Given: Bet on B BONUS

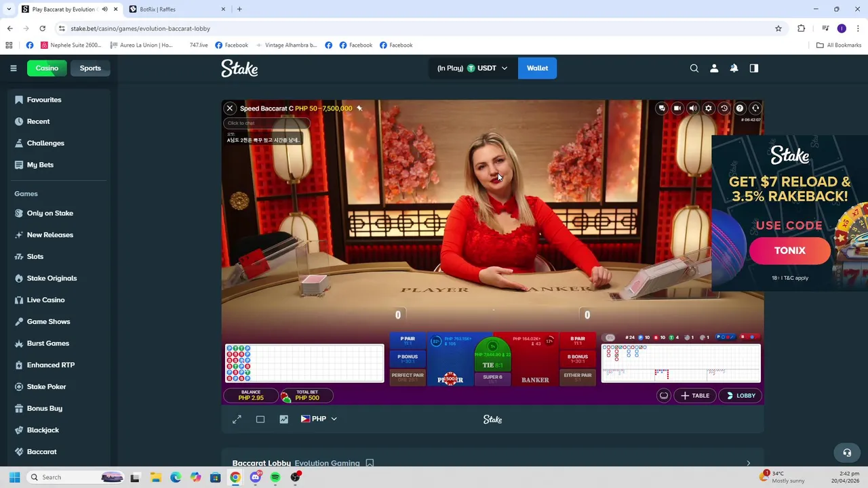Looking at the screenshot, I should pyautogui.click(x=578, y=359).
